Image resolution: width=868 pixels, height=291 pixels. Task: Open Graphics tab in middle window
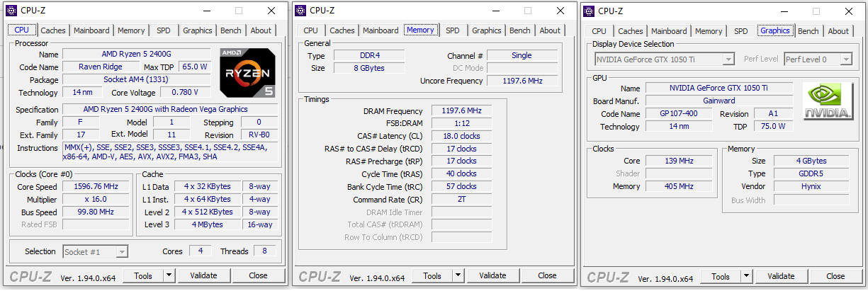(487, 30)
